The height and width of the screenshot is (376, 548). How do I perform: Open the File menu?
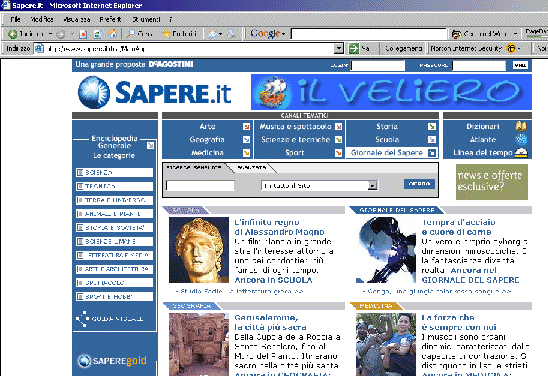point(15,20)
